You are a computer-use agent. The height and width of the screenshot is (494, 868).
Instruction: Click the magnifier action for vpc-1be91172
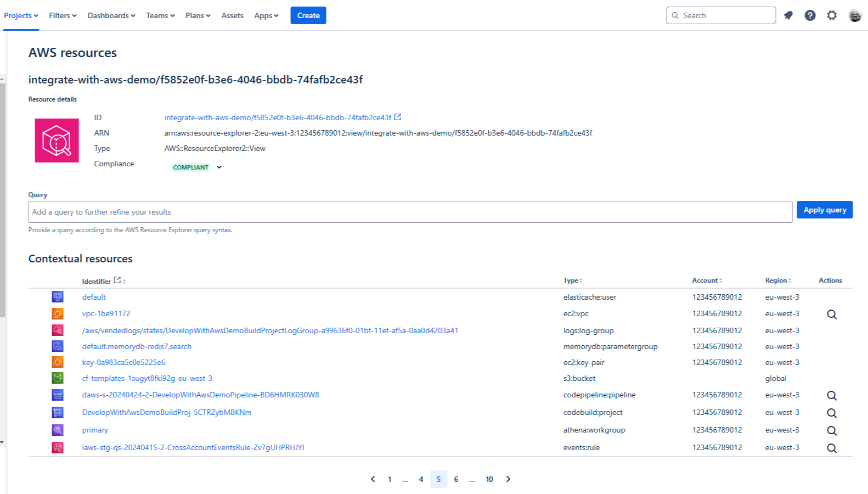(x=832, y=315)
